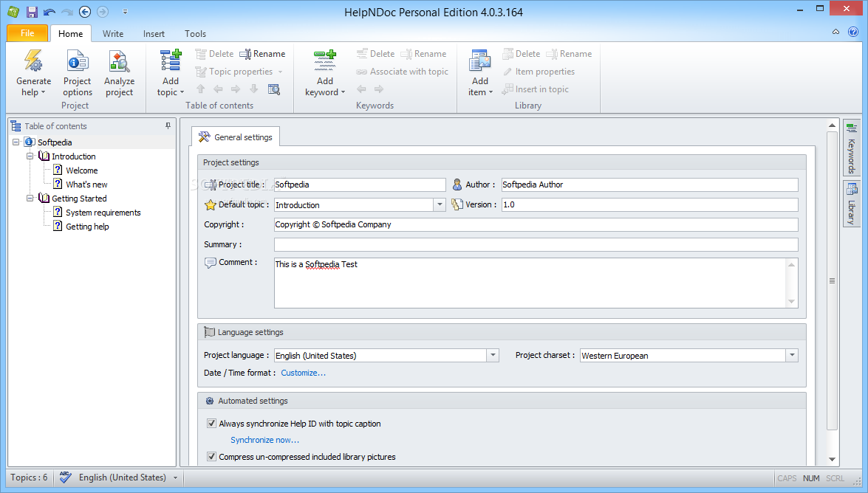Viewport: 868px width, 493px height.
Task: Move topic left arrow in Table of contents
Action: pos(218,89)
